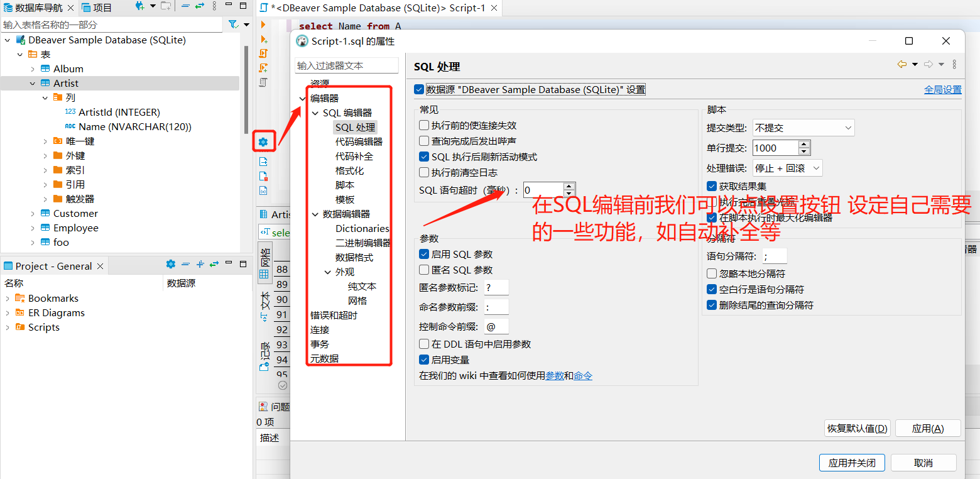Click the 应用(A) button
This screenshot has height=479, width=980.
tap(928, 428)
